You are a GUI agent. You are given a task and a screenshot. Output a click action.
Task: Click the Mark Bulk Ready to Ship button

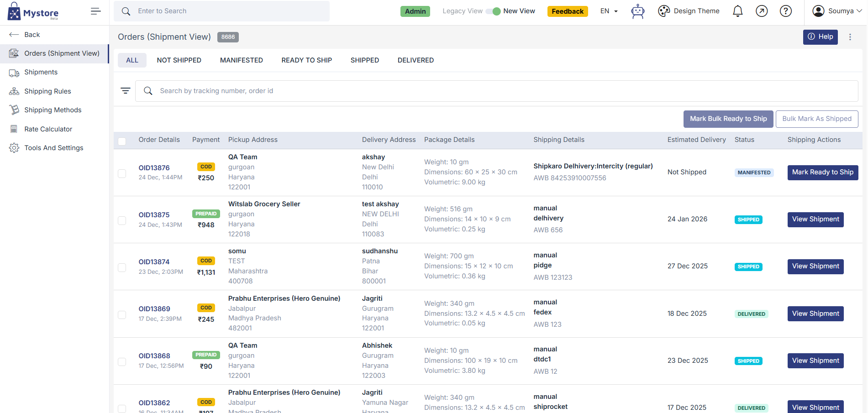point(728,119)
